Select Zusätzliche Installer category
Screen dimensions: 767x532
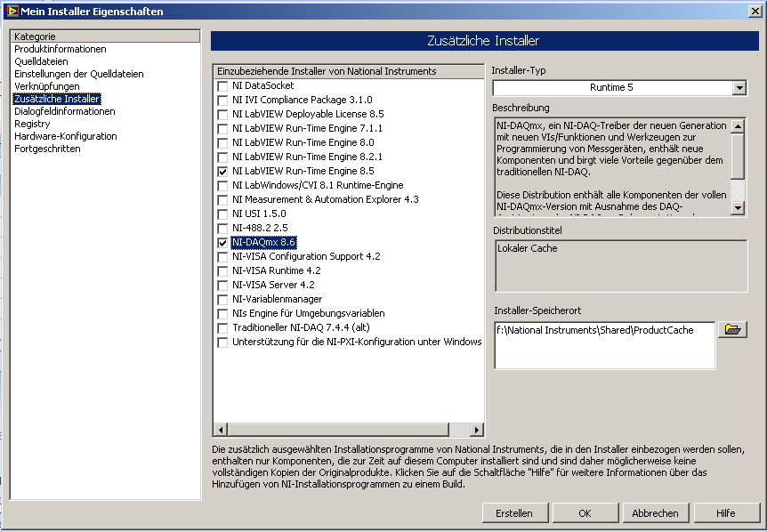tap(57, 99)
